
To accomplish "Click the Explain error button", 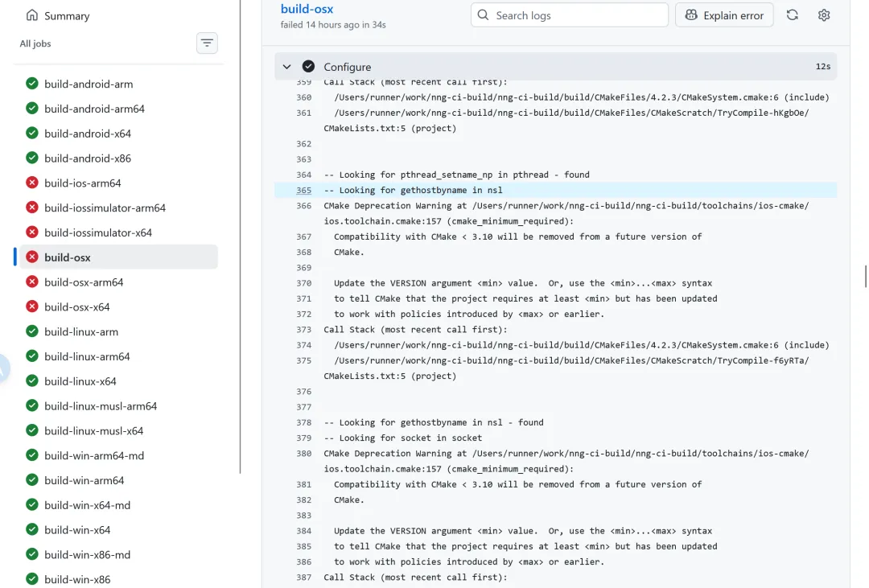I will 725,15.
